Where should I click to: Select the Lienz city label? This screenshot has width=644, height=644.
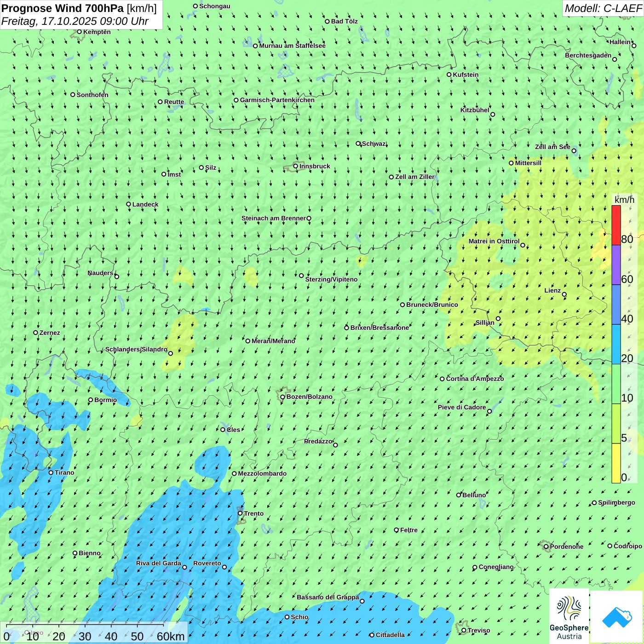click(x=552, y=290)
